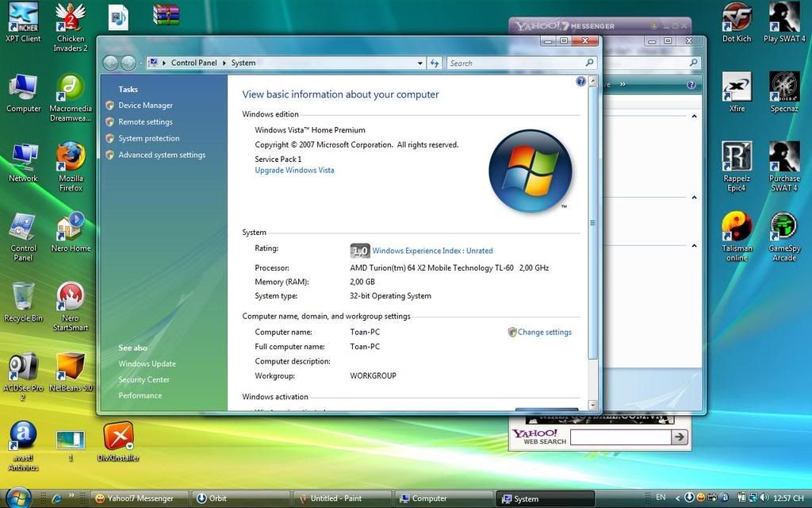Select the Recycle Bin icon
The height and width of the screenshot is (508, 812).
23,302
